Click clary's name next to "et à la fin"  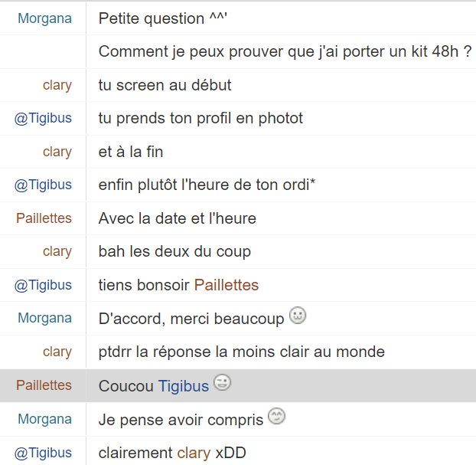point(57,152)
